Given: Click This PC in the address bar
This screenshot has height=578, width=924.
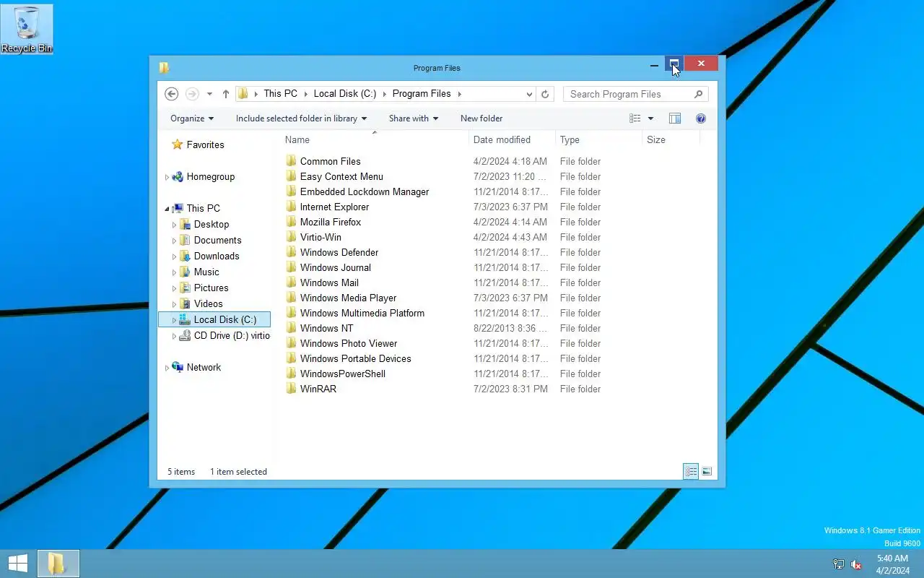Looking at the screenshot, I should point(280,93).
